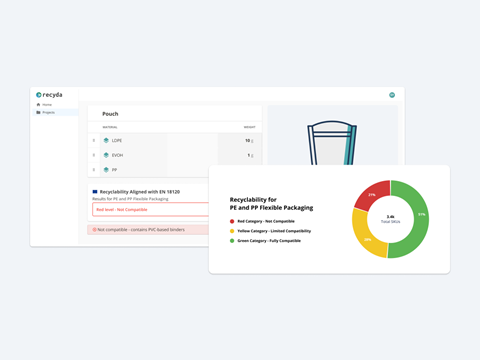Click the pouch illustration
Viewport: 480px width, 360px height.
click(332, 143)
